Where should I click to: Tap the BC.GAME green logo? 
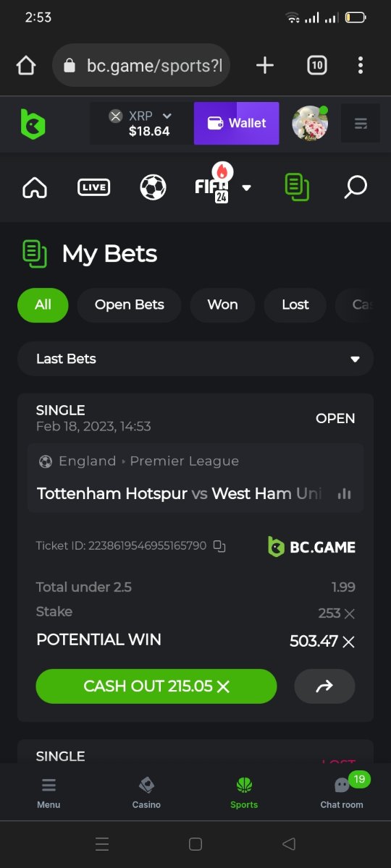pyautogui.click(x=33, y=124)
